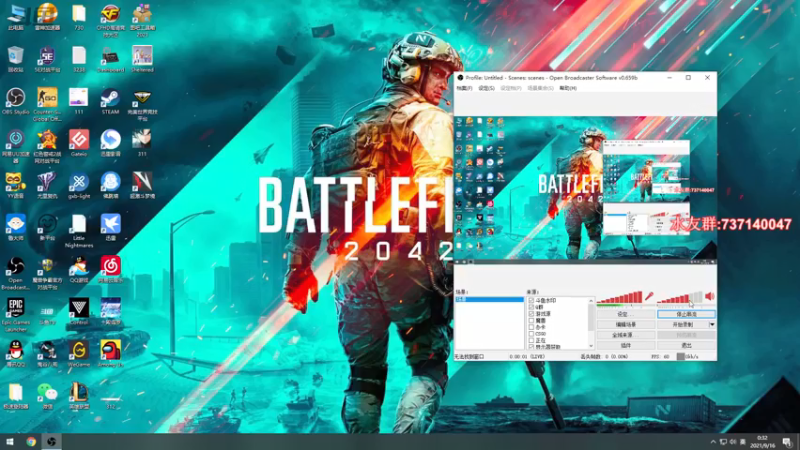Open the 设定(S) menu in OBS
This screenshot has height=450, width=800.
coord(486,88)
